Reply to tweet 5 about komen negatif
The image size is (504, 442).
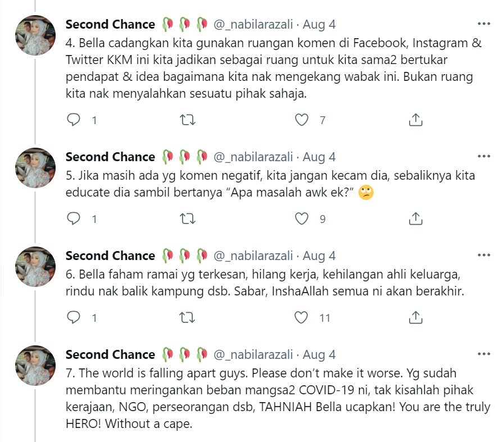click(74, 218)
